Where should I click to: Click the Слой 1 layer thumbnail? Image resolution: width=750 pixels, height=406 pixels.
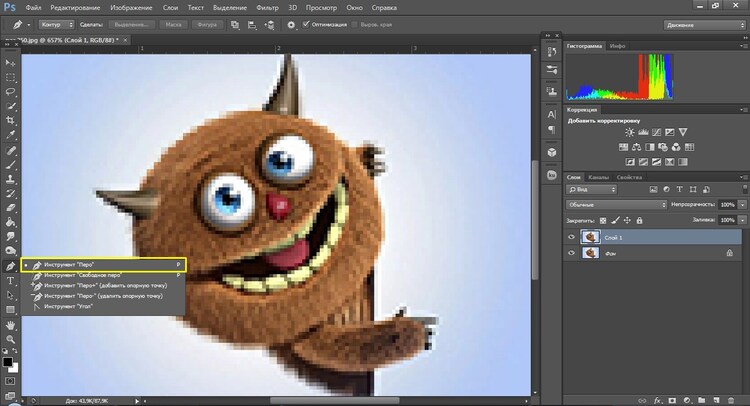click(x=590, y=237)
